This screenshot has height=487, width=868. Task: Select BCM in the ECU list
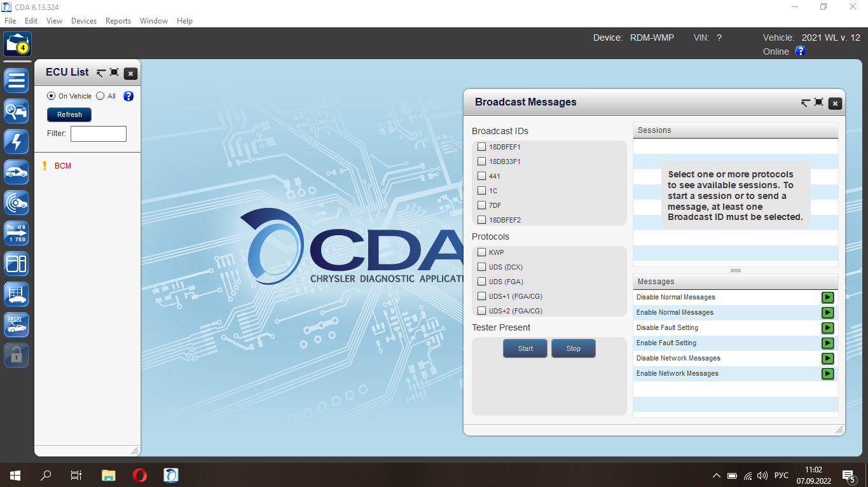tap(63, 166)
